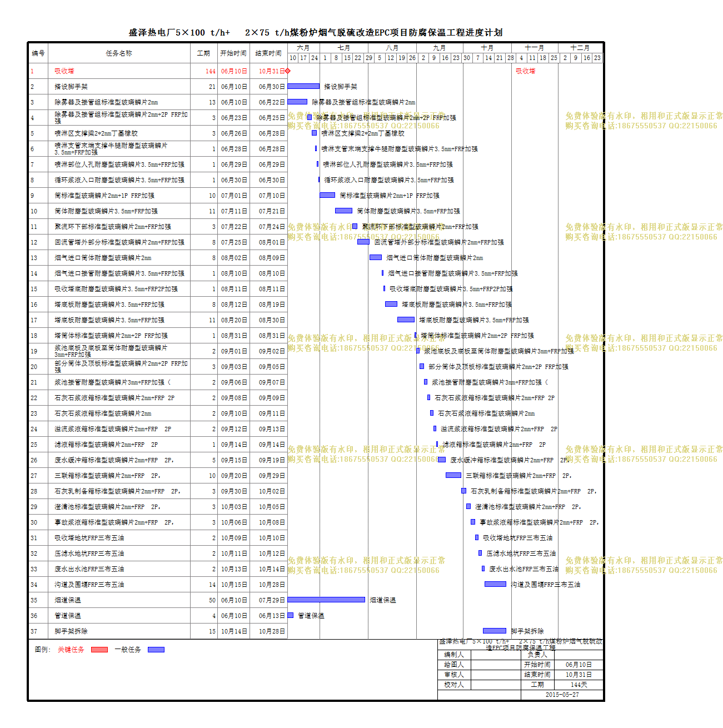This screenshot has height=728, width=723.
Task: Select the Gantt bar in task row 17
Action: coord(406,320)
